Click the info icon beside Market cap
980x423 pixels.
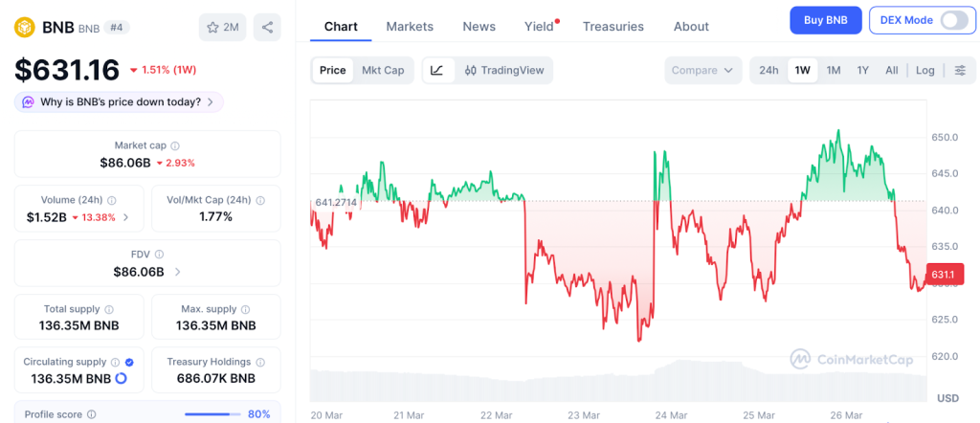coord(176,145)
